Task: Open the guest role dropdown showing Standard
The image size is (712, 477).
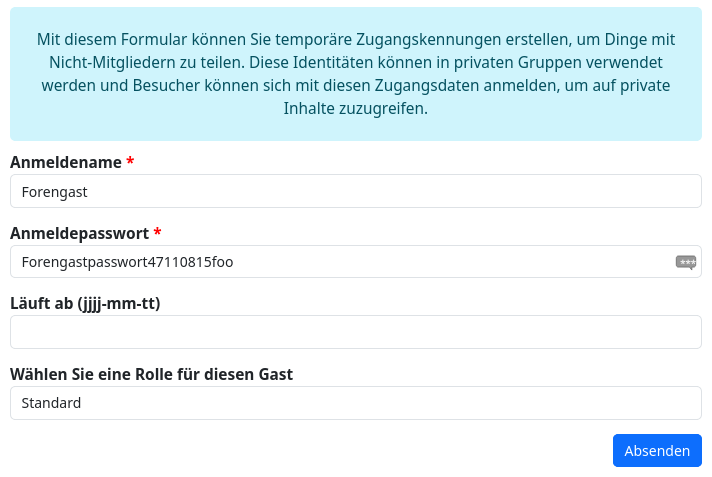Action: tap(356, 403)
